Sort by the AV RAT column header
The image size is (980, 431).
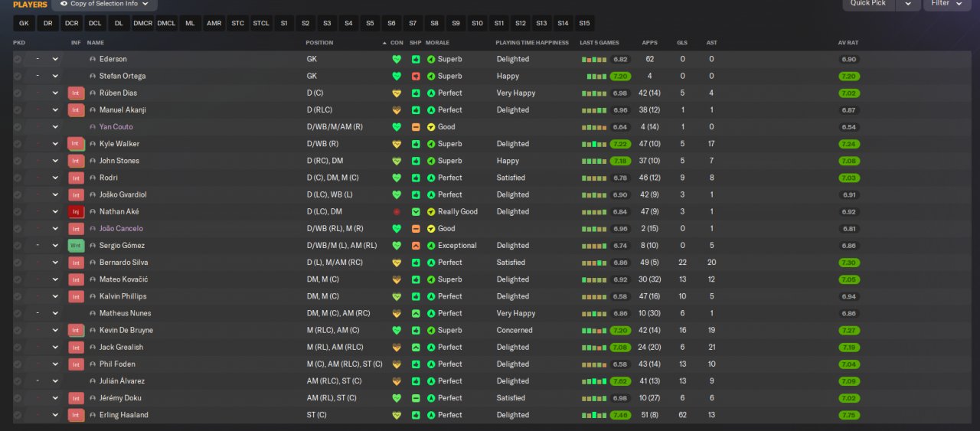click(x=847, y=42)
